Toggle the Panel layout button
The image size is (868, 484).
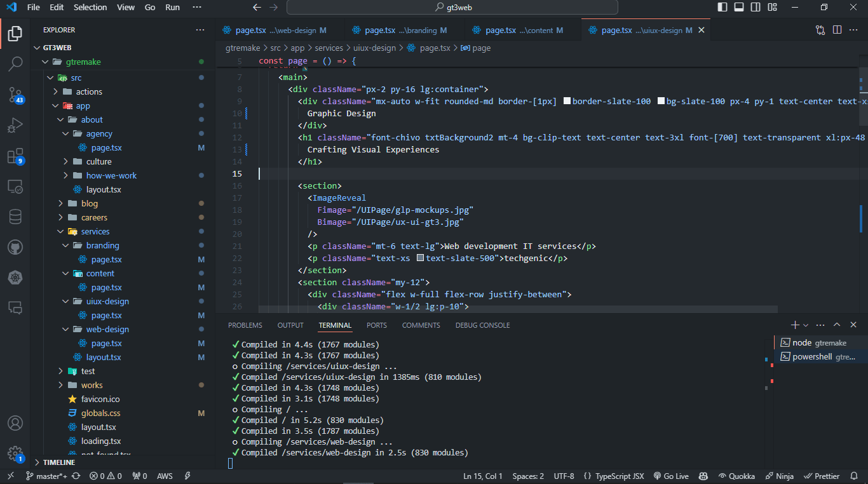(739, 8)
